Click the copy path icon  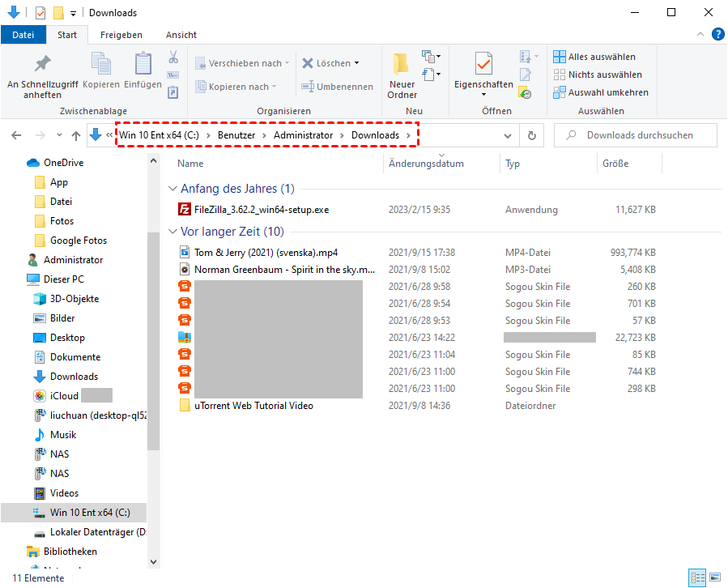(172, 75)
